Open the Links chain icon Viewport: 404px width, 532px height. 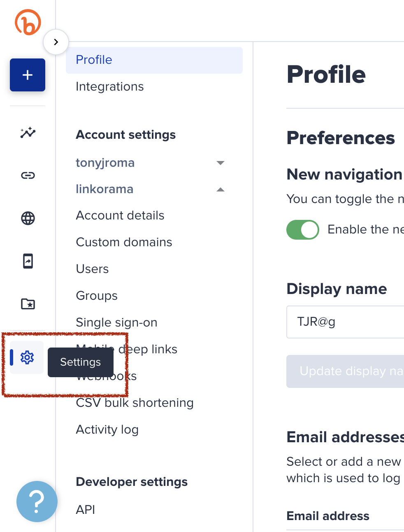pos(28,175)
